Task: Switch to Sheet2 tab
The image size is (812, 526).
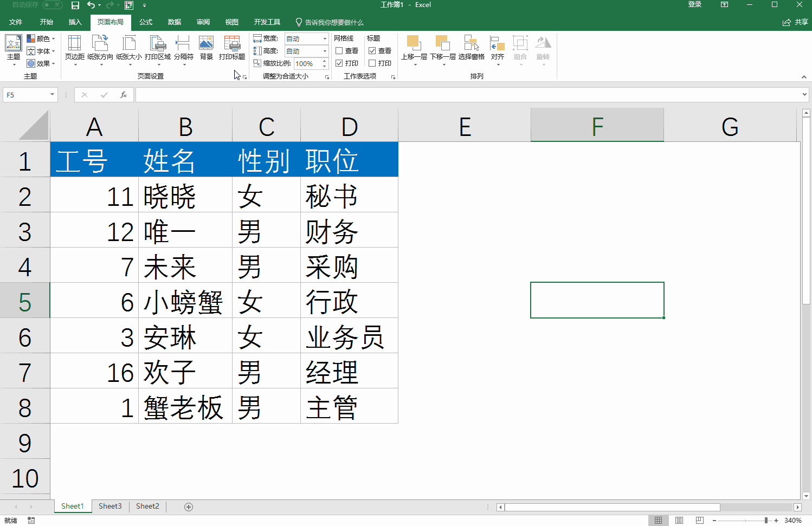Action: [147, 506]
